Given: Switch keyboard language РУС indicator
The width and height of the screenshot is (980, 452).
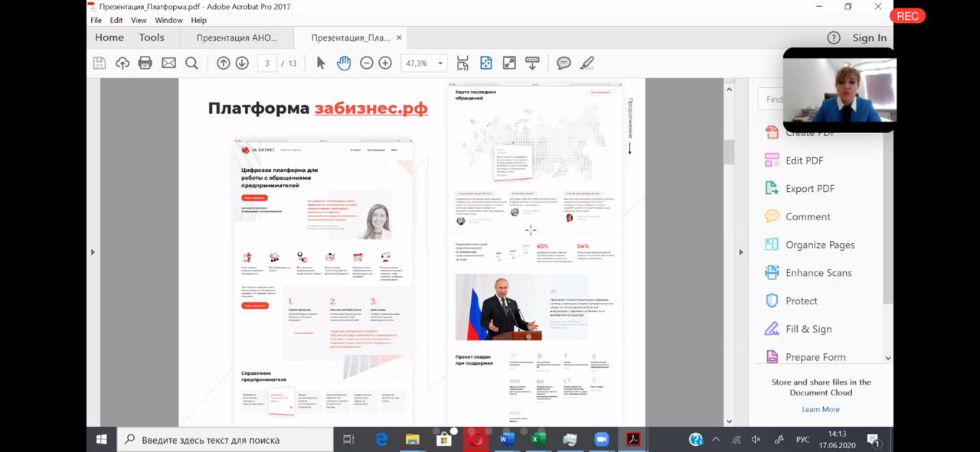Looking at the screenshot, I should (803, 440).
